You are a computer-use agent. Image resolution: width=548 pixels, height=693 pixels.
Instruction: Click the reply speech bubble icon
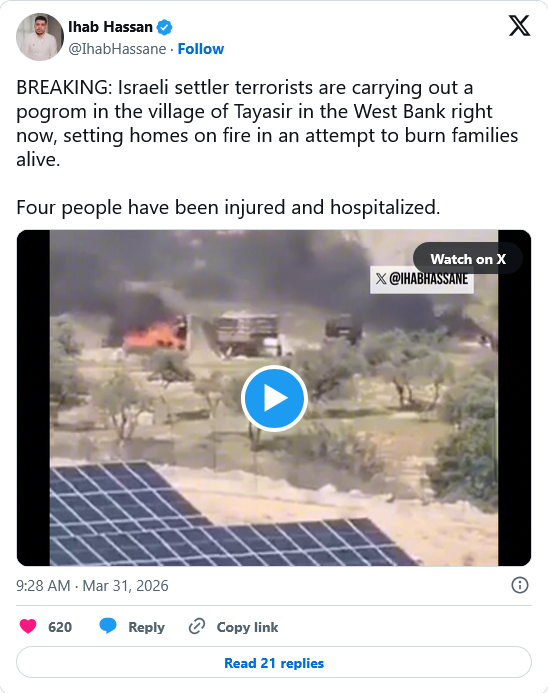108,626
